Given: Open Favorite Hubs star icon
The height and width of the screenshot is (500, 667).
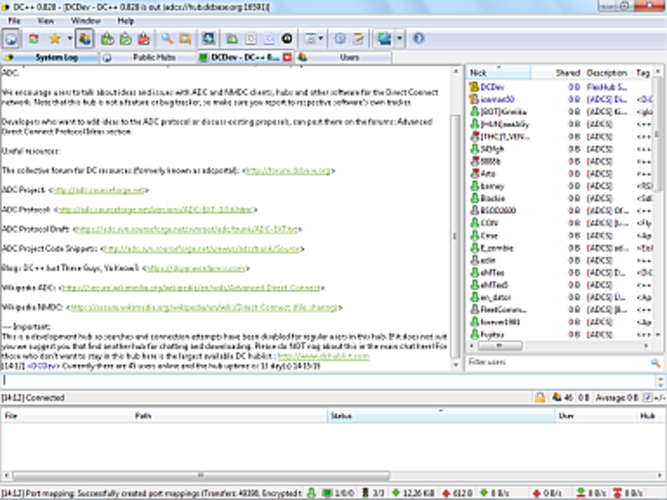Looking at the screenshot, I should 55,39.
